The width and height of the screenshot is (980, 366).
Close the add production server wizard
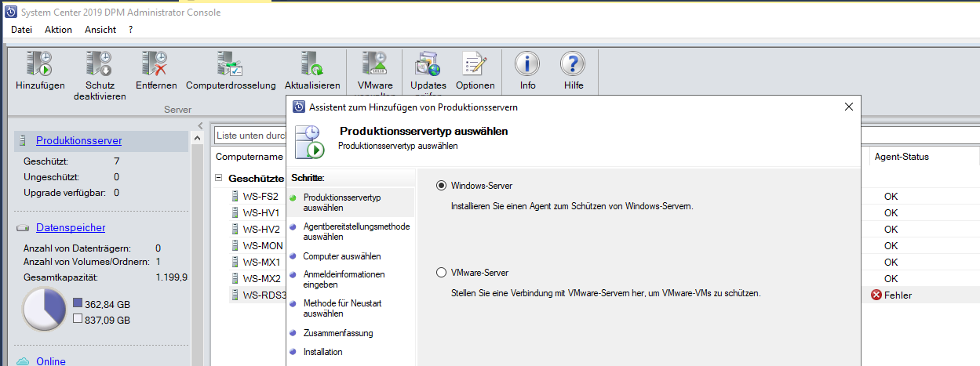tap(848, 107)
